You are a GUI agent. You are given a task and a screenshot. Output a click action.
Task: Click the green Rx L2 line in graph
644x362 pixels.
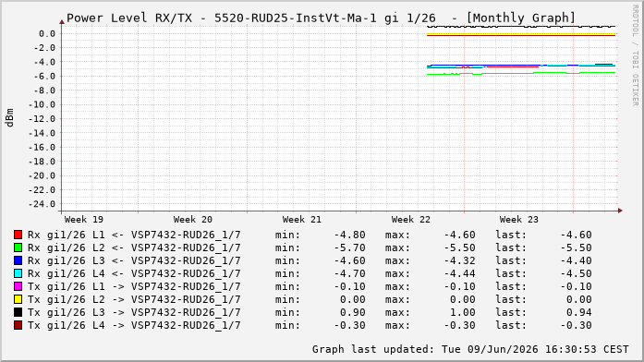[522, 73]
